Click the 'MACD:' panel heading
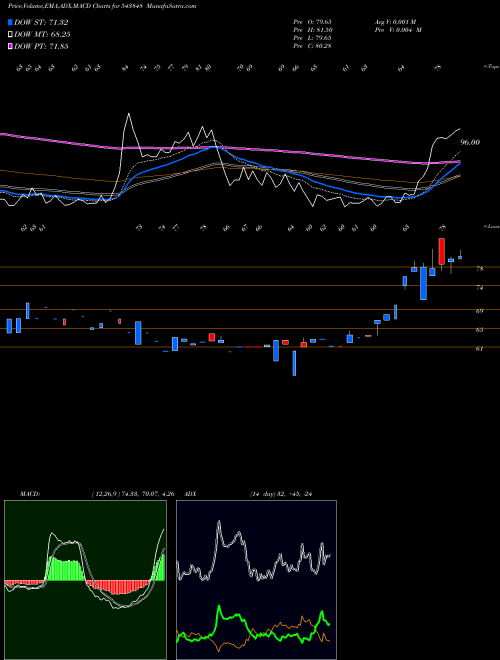Screen dimensions: 500x660 pyautogui.click(x=30, y=493)
